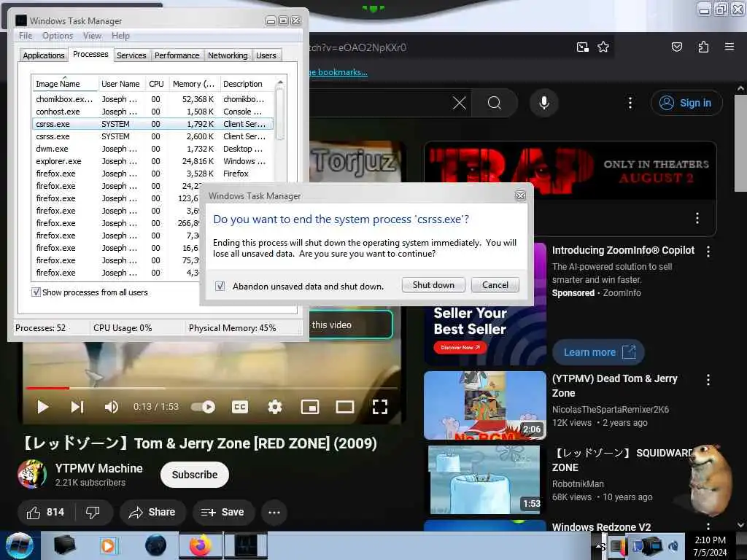Switch to the Networking tab
This screenshot has width=747, height=560.
[x=228, y=55]
